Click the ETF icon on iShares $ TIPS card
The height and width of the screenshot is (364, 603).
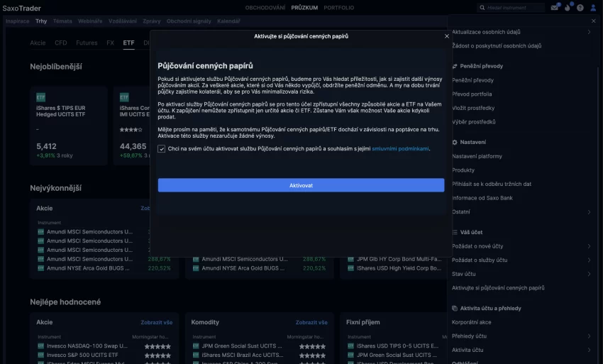(x=40, y=97)
